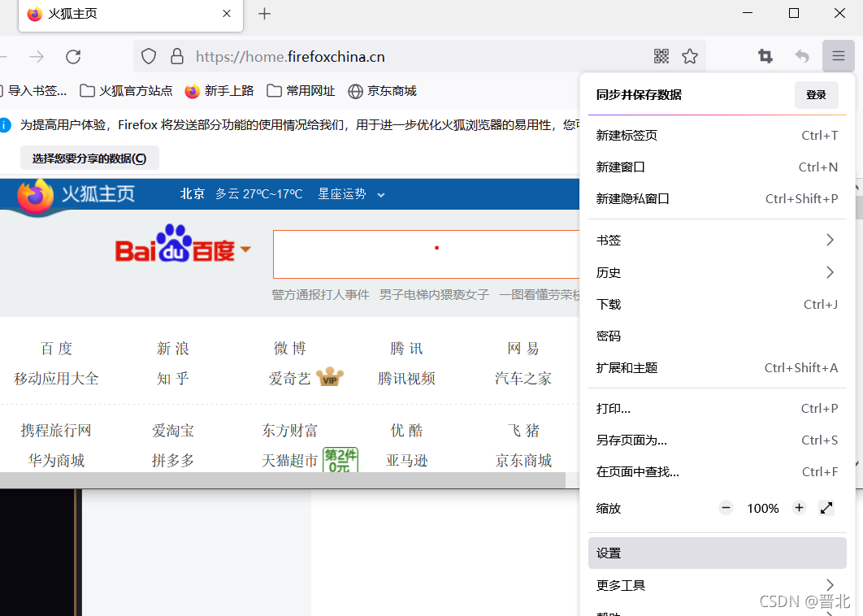863x616 pixels.
Task: Select 另存页面为... menu item
Action: [x=718, y=440]
